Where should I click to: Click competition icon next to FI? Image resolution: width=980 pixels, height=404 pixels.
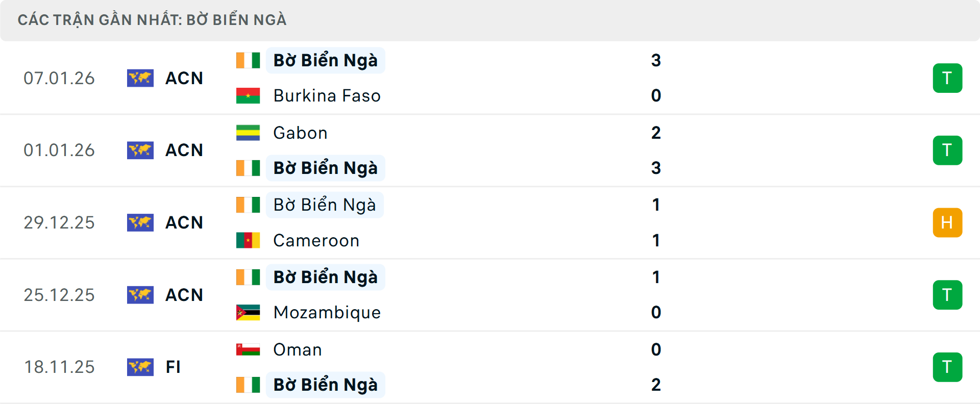tap(140, 367)
